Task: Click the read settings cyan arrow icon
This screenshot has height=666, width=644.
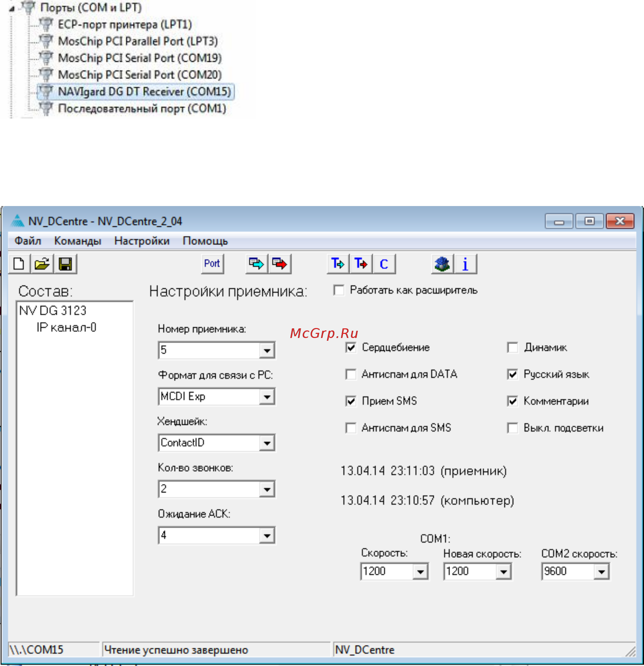Action: pyautogui.click(x=256, y=264)
